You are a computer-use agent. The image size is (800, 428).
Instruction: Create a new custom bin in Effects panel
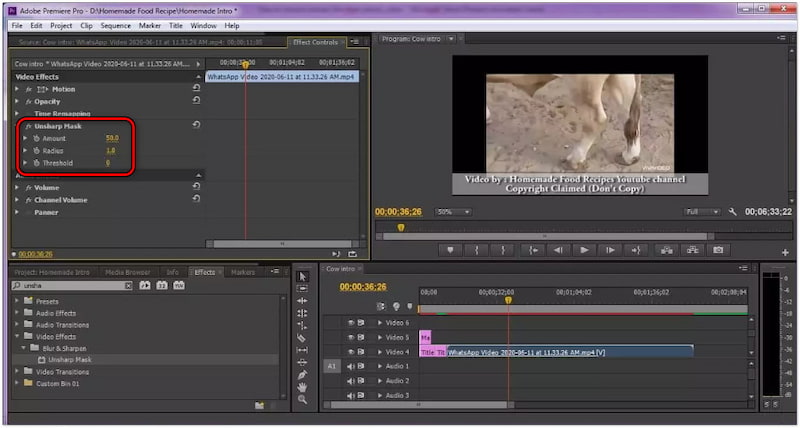tap(258, 405)
